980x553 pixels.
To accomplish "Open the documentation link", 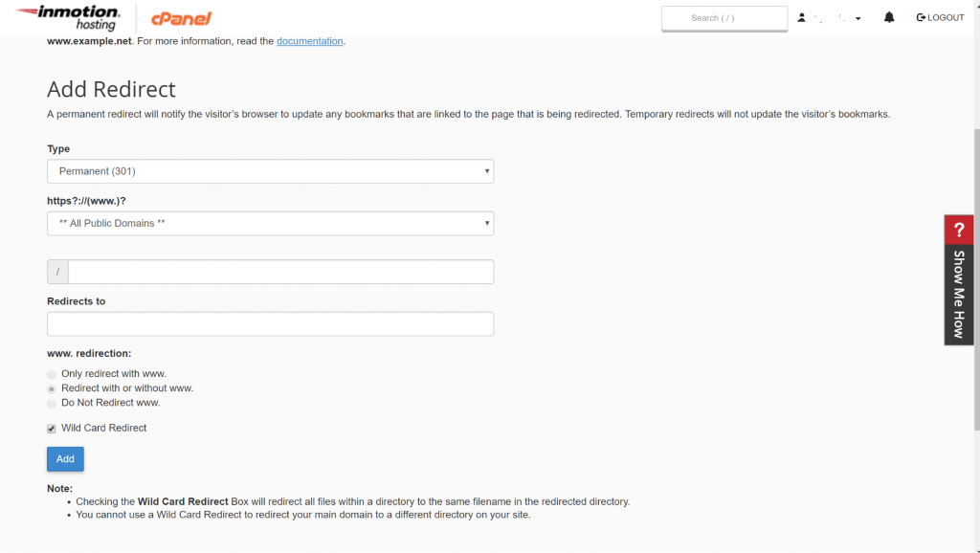I will tap(309, 41).
